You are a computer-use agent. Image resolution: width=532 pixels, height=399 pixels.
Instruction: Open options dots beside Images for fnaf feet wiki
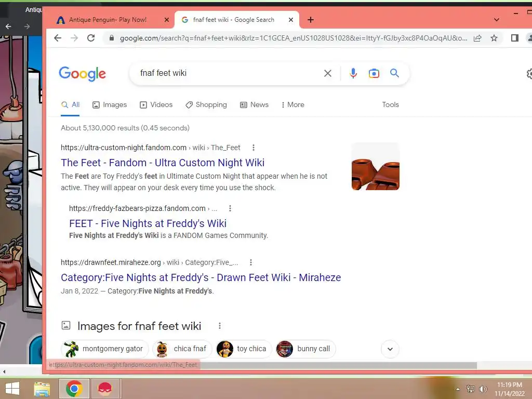pyautogui.click(x=220, y=326)
